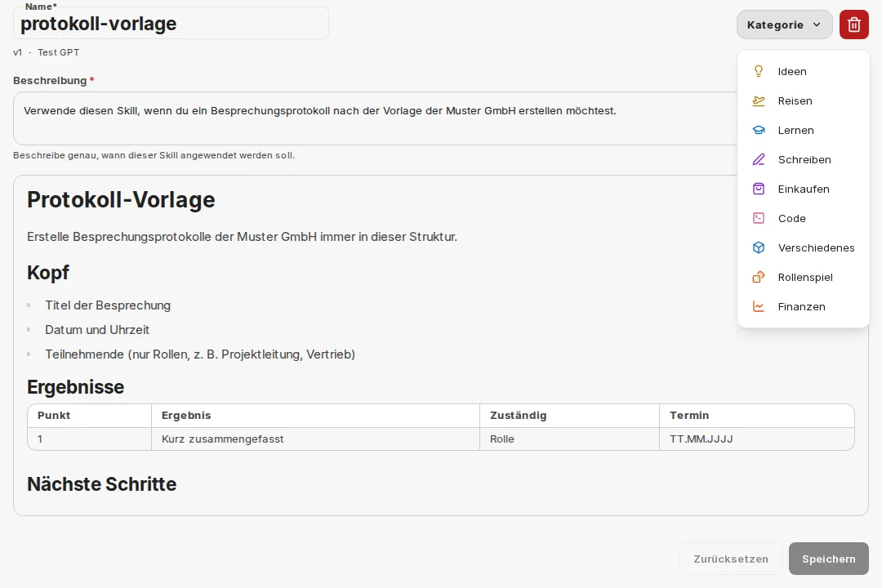
Task: Select Rollenspiel from category list
Action: click(804, 277)
